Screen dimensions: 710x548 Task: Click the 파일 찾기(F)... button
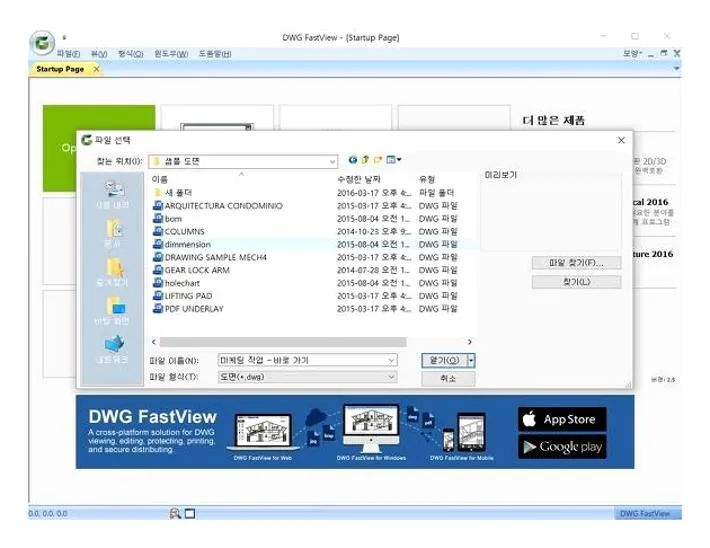pyautogui.click(x=576, y=263)
